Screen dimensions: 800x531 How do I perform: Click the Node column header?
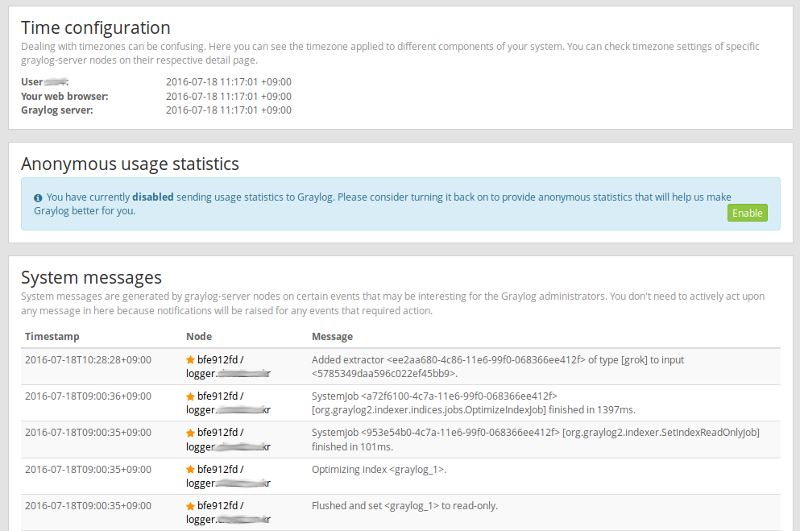tap(199, 336)
